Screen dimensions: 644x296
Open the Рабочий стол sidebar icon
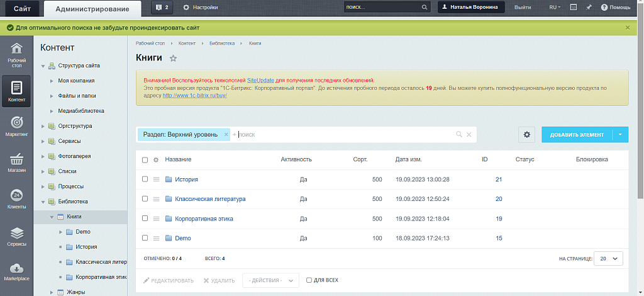(16, 54)
